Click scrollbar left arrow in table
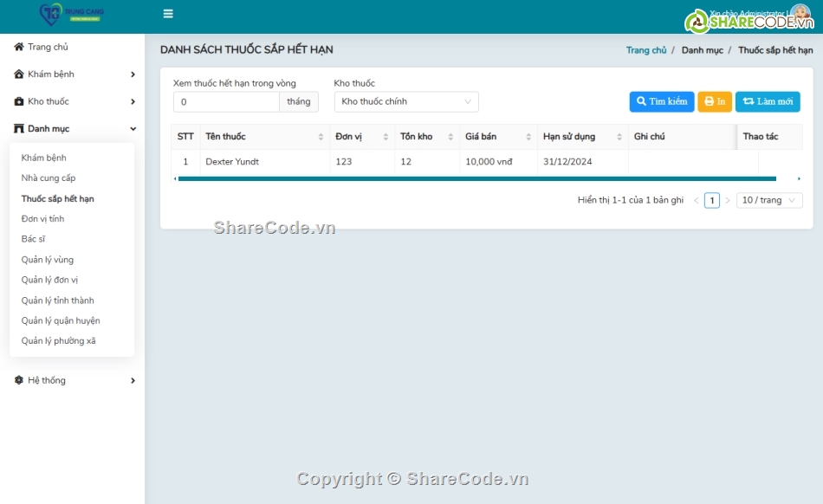Image resolution: width=823 pixels, height=504 pixels. [x=175, y=179]
